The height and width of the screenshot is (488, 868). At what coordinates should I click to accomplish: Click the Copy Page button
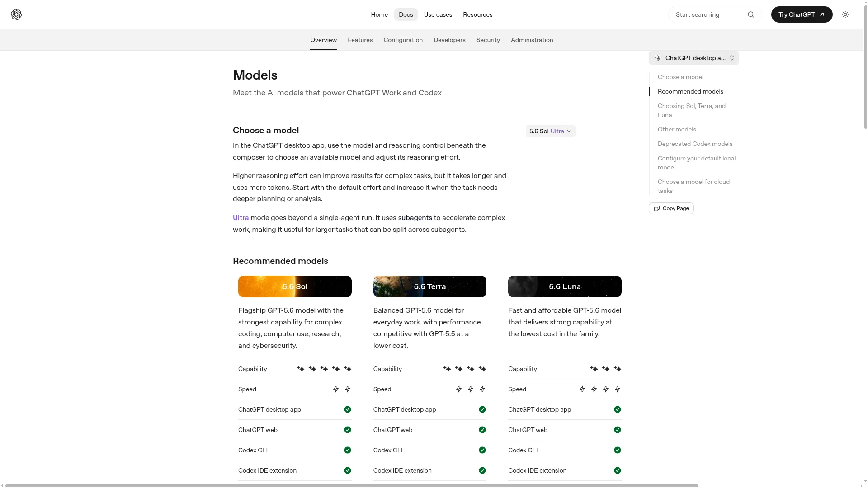click(671, 208)
